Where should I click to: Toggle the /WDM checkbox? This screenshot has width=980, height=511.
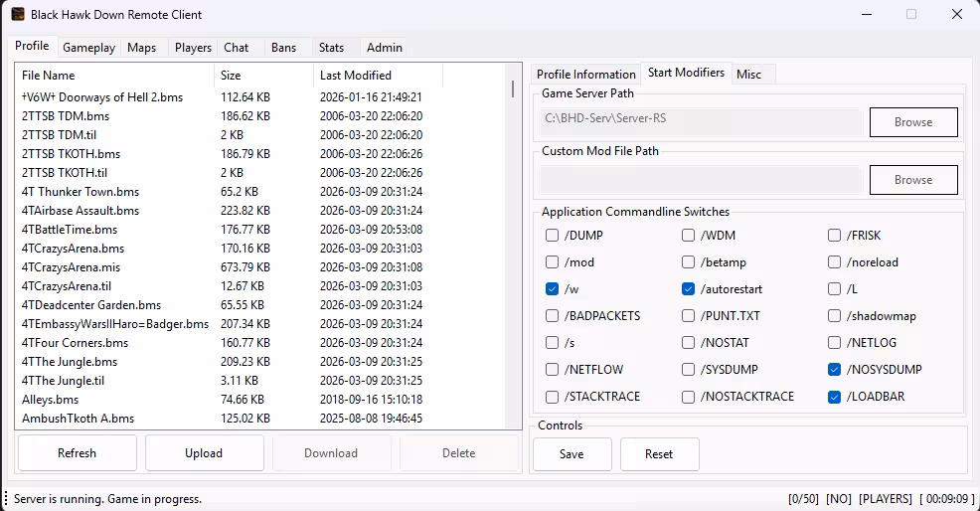[688, 236]
